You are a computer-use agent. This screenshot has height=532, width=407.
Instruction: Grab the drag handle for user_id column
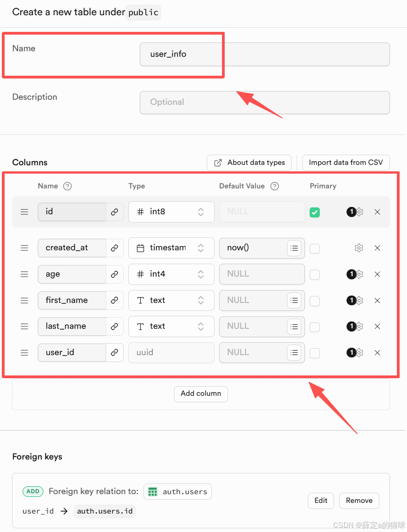(24, 353)
